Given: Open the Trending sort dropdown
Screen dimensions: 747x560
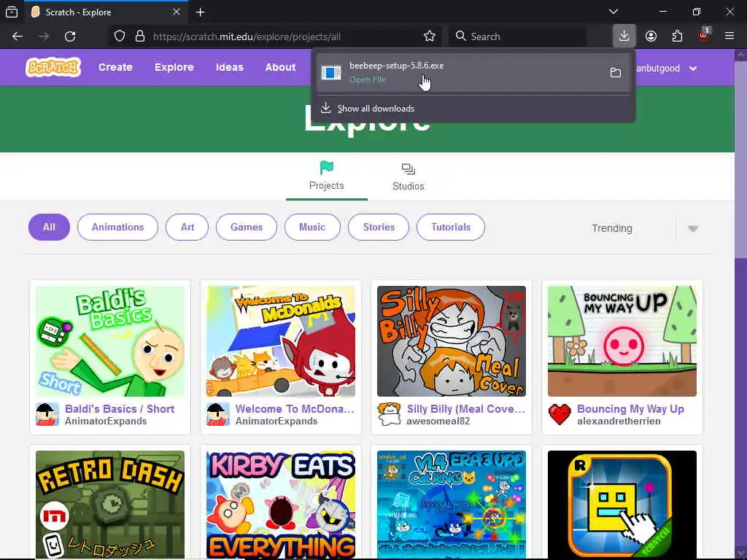Looking at the screenshot, I should coord(646,228).
